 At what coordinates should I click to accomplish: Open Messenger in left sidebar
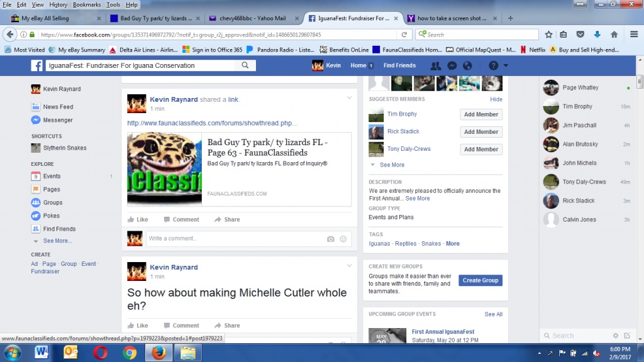[57, 120]
